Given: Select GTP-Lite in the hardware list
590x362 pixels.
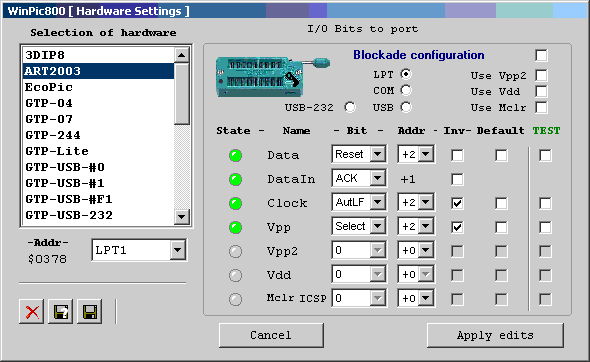Looking at the screenshot, I should point(98,151).
